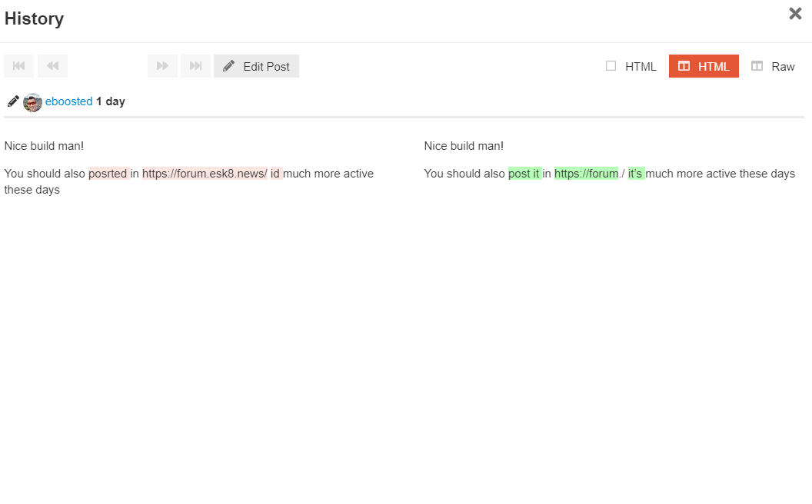Click the removed word 'id'

[275, 174]
